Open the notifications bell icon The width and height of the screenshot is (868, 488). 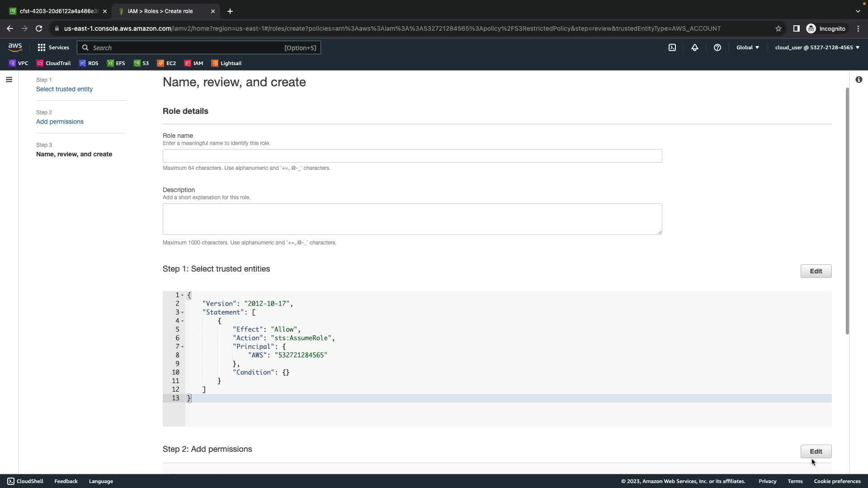pyautogui.click(x=695, y=47)
